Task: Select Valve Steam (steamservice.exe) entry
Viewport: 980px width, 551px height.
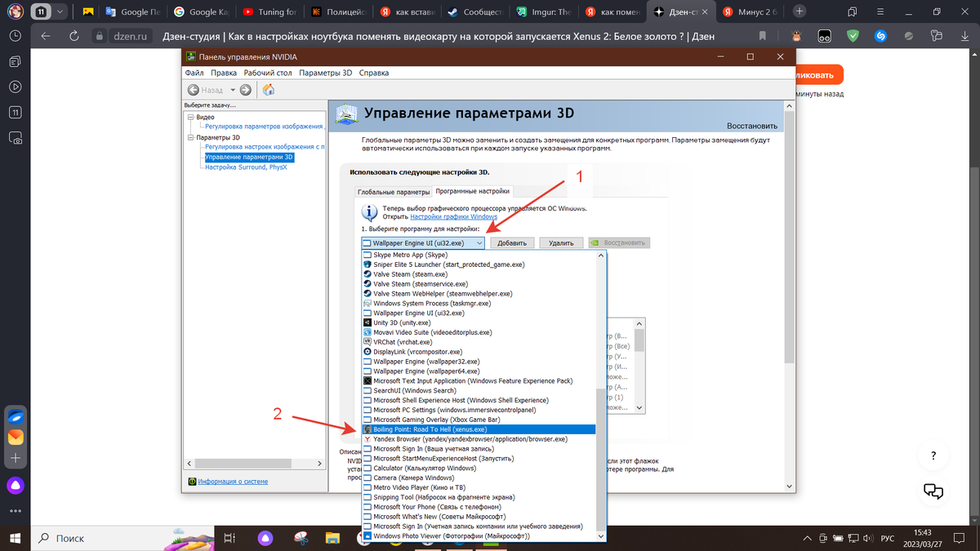Action: pos(479,284)
